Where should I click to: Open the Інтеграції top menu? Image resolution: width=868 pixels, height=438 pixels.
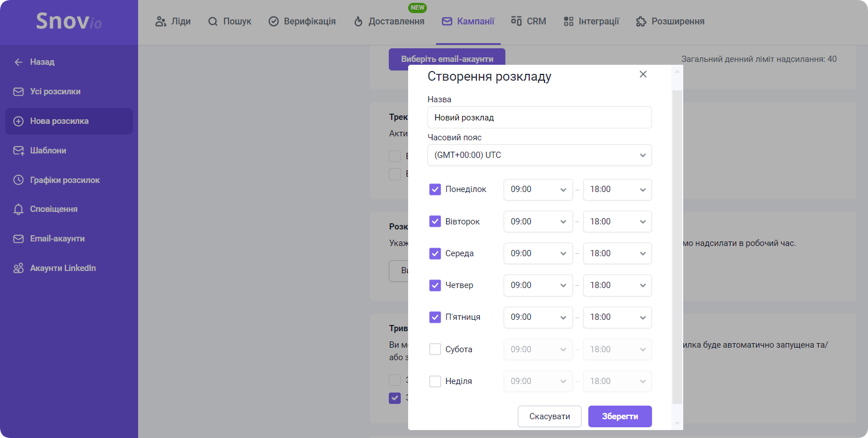point(591,22)
